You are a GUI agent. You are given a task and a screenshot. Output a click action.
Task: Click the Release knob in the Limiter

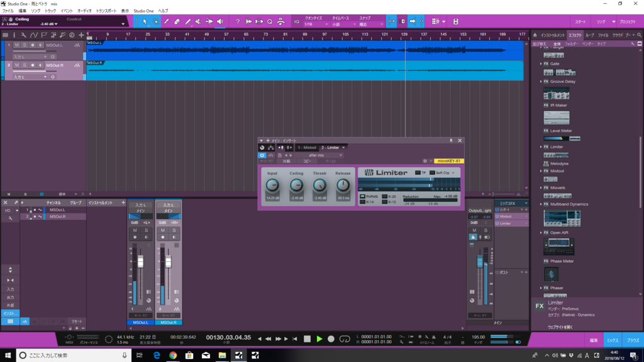coord(343,185)
